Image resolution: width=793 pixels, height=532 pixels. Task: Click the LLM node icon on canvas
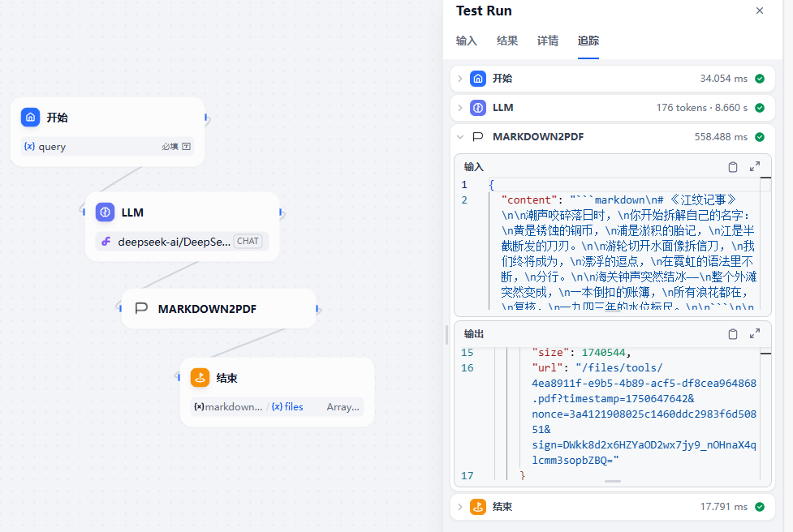coord(106,212)
